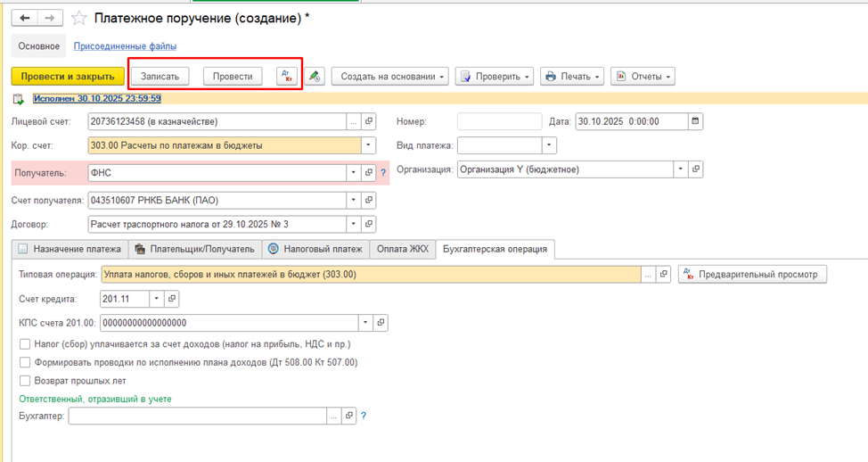Switch to Налоговый платеж tab
The height and width of the screenshot is (462, 868).
coord(316,249)
